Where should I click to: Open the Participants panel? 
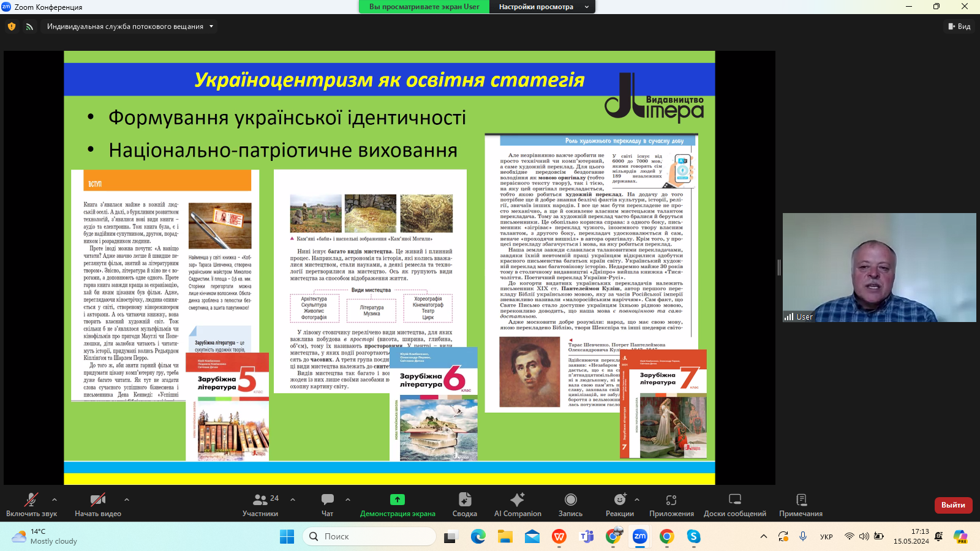click(x=260, y=505)
